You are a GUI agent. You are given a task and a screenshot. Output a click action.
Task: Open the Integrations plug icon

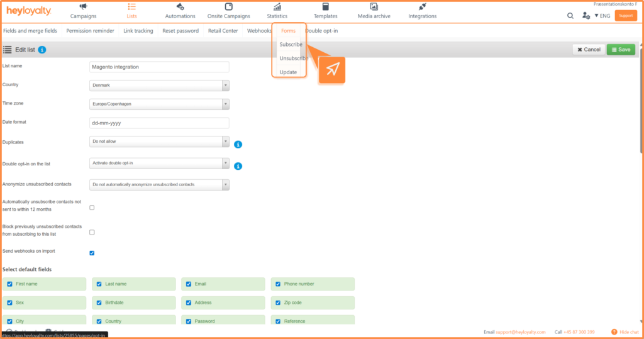pos(422,7)
